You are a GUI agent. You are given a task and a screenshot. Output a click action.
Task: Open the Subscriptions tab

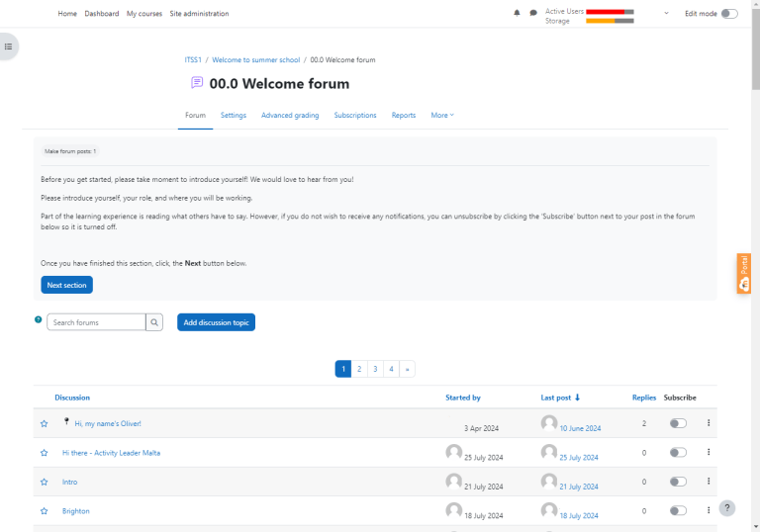point(355,116)
